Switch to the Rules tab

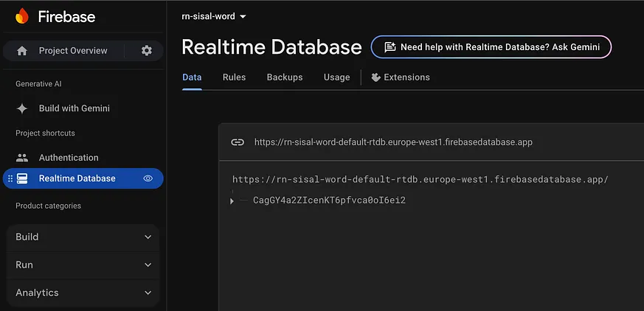[234, 77]
